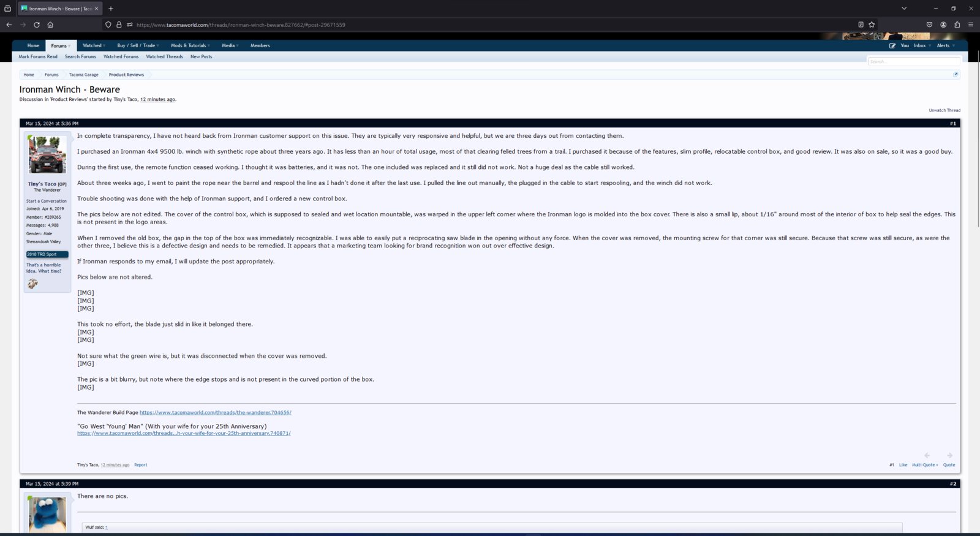Open the list all tabs chevron
Screen dimensions: 980x536
click(904, 9)
